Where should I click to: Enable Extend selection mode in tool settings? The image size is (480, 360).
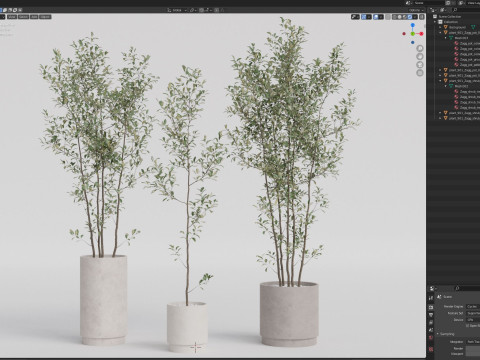pos(5,10)
